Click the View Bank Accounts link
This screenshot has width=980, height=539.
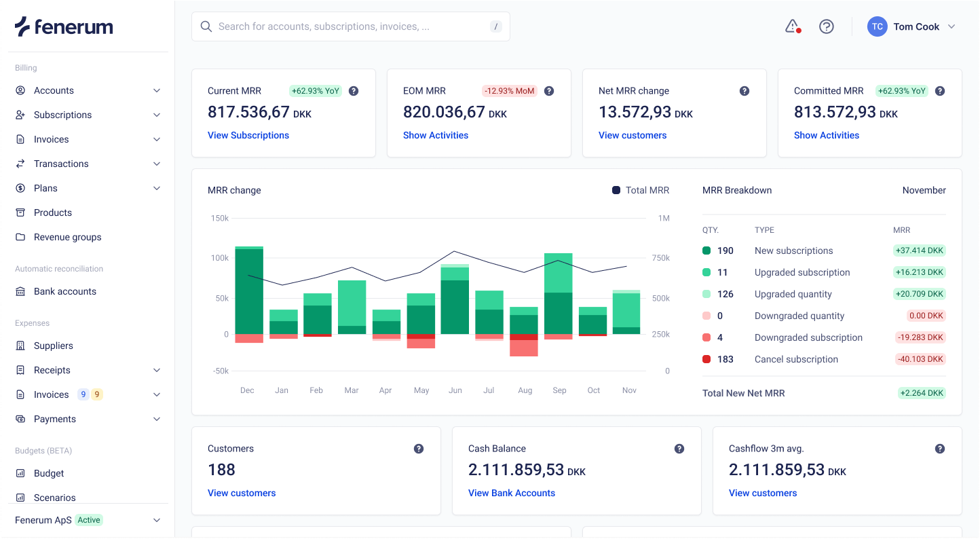tap(512, 493)
